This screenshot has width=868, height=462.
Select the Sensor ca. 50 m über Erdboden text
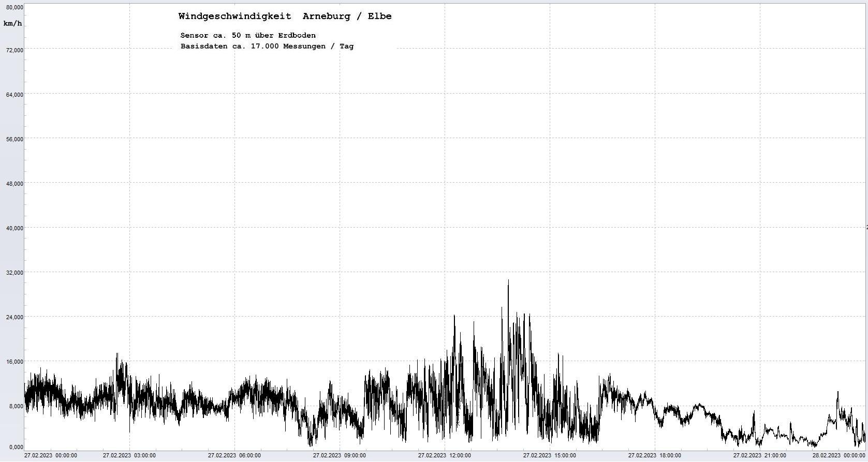[248, 35]
